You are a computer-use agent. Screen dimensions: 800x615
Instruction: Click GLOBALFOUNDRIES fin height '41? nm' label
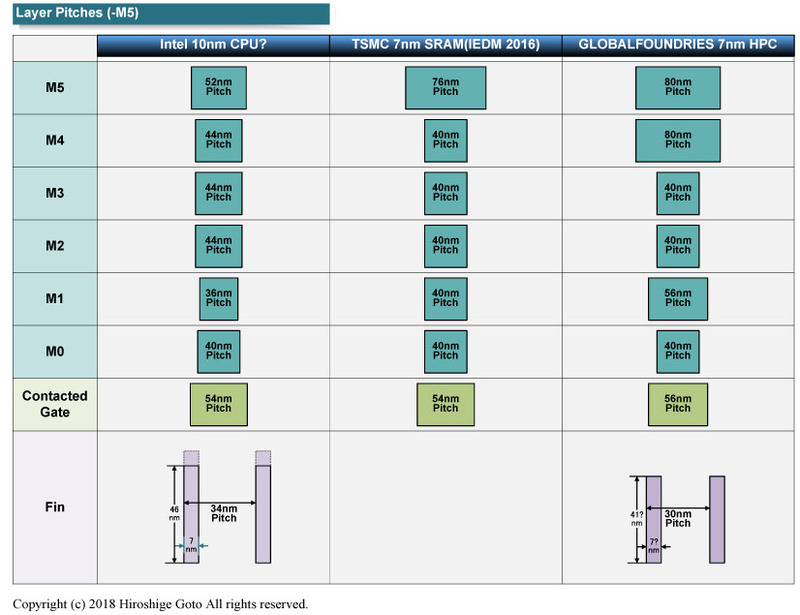[x=637, y=519]
